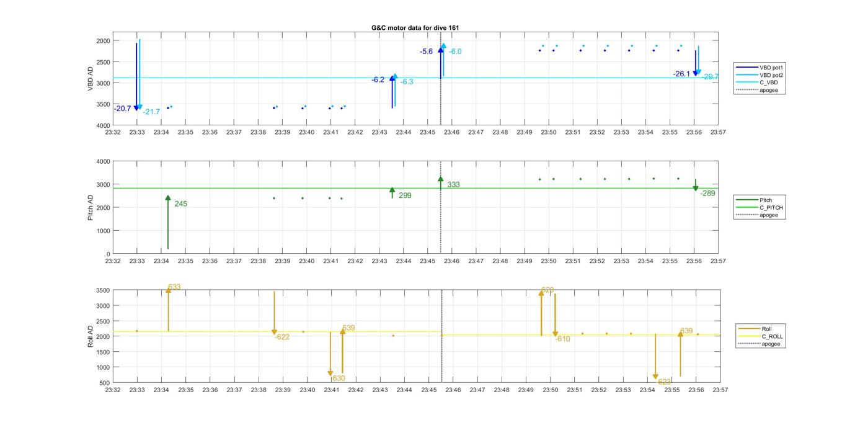Click the "-21.7" VBD pot2 value label
This screenshot has height=430, width=868.
(x=151, y=112)
